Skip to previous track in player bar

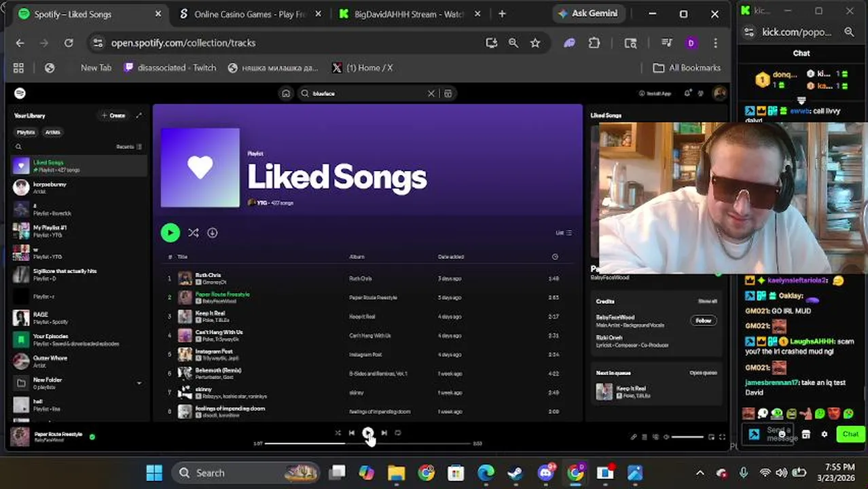point(352,433)
